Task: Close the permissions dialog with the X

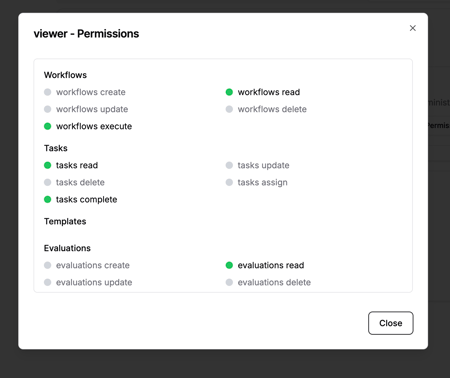Action: tap(413, 28)
